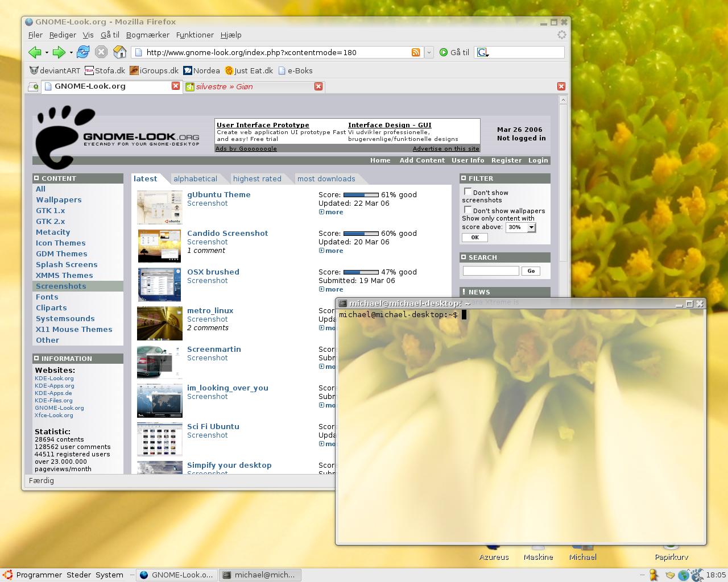Close the silvestre » Giøn tab
Image resolution: width=728 pixels, height=582 pixels.
[x=318, y=86]
